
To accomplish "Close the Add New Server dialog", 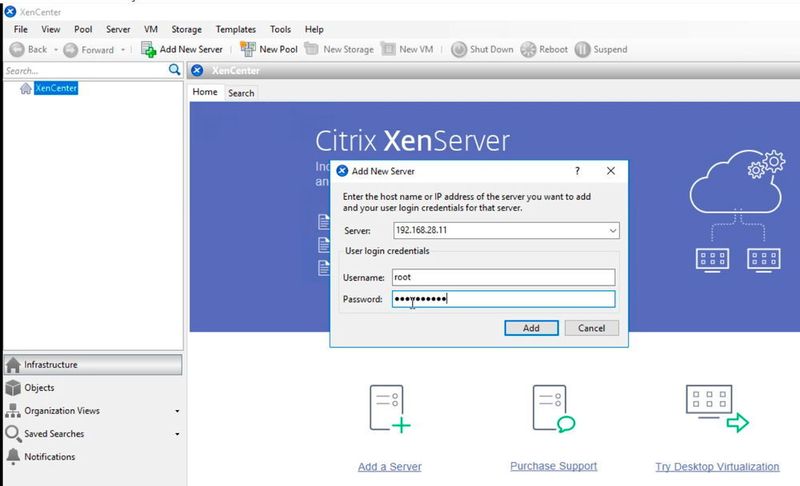I will (x=611, y=171).
